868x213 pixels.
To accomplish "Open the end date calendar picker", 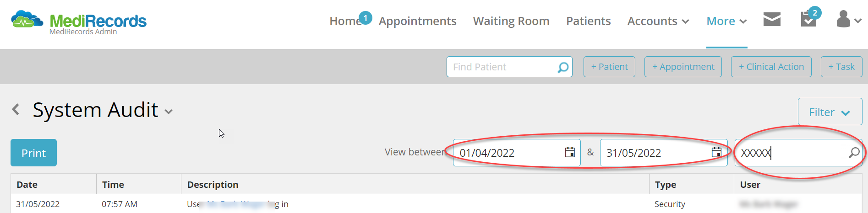I will point(716,152).
